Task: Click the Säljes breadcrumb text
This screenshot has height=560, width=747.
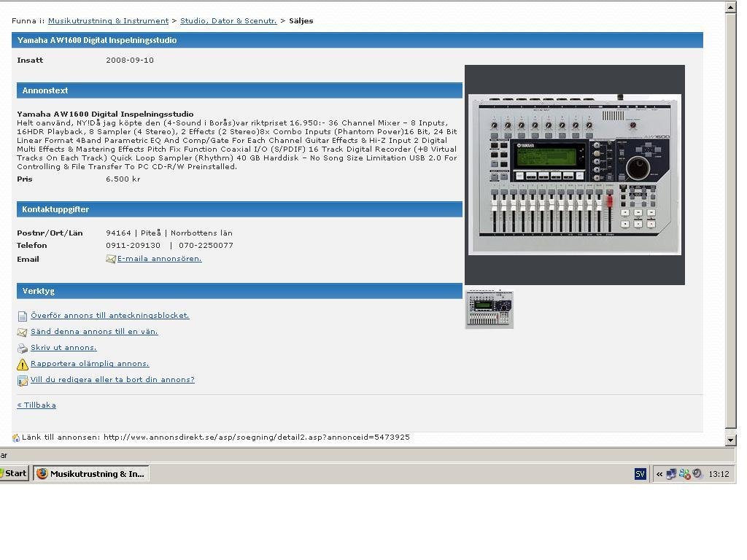Action: pos(301,21)
